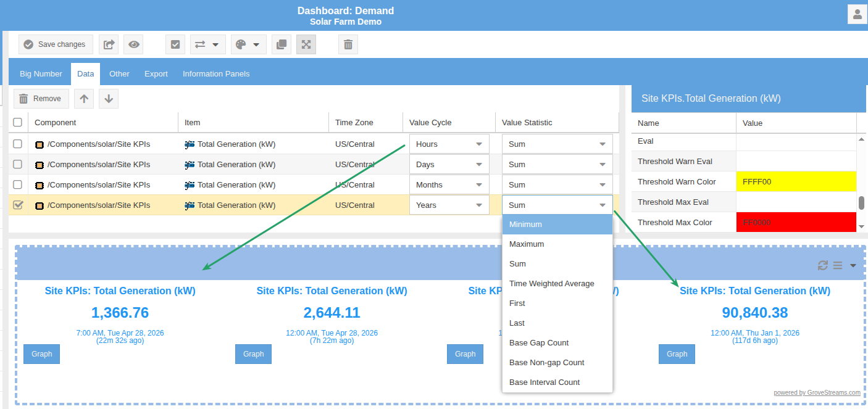Click the eye preview icon in toolbar
The width and height of the screenshot is (868, 409).
[133, 44]
